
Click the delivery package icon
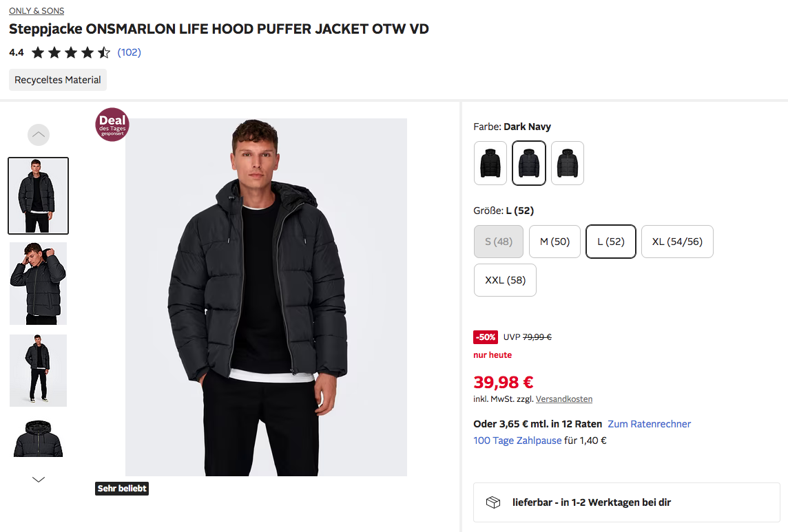tap(493, 502)
